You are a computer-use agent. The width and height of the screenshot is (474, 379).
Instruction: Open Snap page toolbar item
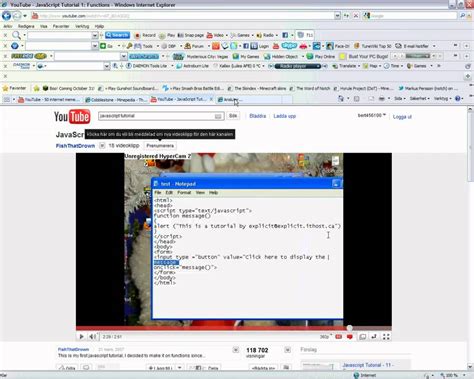point(190,35)
